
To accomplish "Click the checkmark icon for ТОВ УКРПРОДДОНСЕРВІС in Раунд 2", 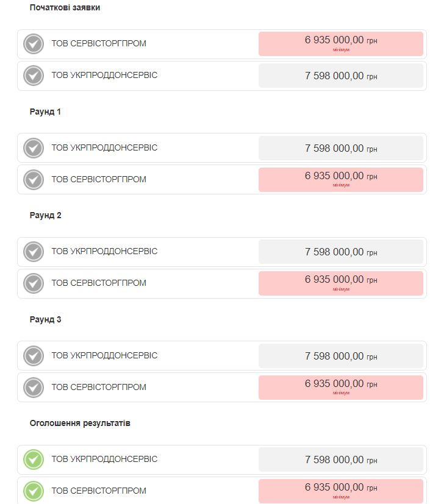I will (x=34, y=251).
